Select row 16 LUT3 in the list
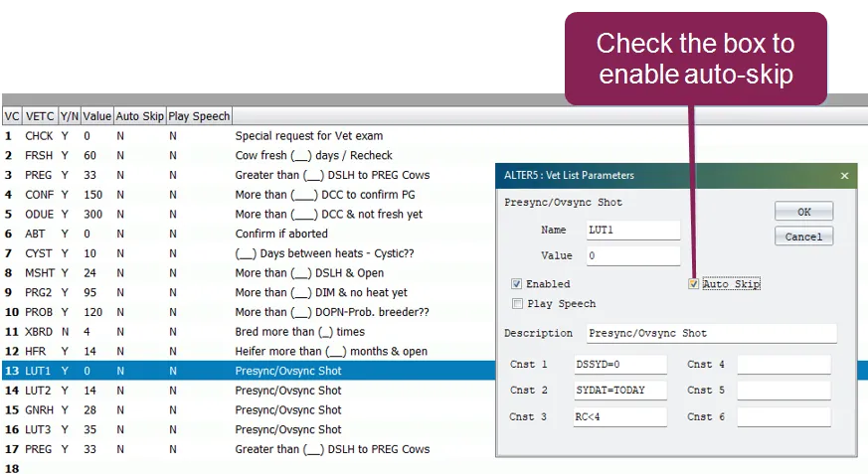This screenshot has width=868, height=474. coord(248,429)
